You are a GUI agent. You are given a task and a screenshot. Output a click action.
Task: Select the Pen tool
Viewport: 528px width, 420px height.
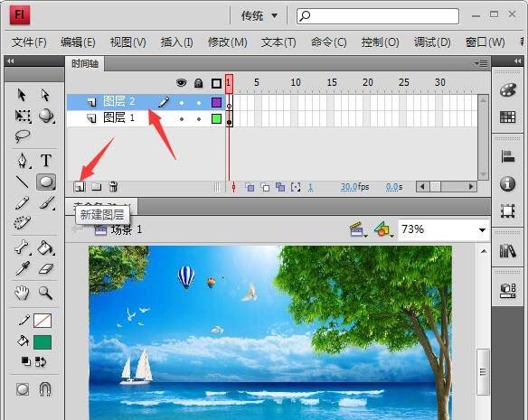pyautogui.click(x=23, y=160)
